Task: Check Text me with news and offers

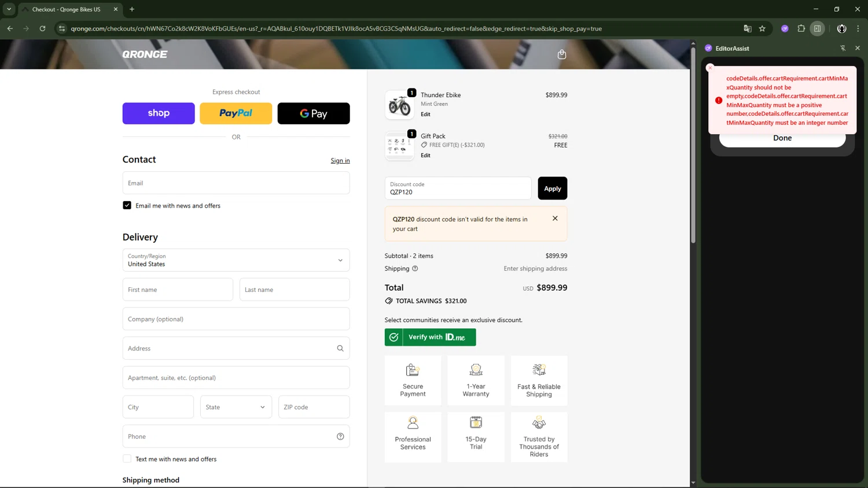Action: 127,459
